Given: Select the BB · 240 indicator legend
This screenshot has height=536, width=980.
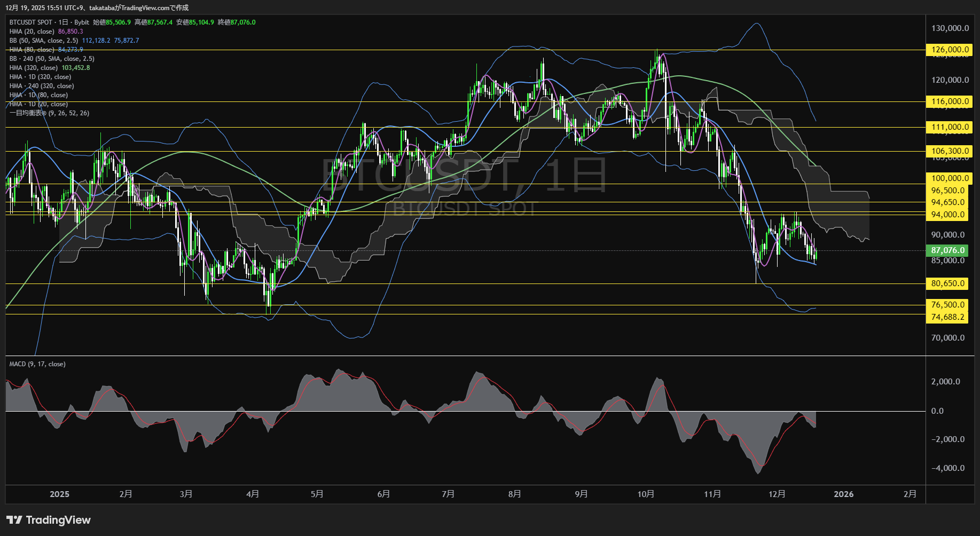Looking at the screenshot, I should pyautogui.click(x=52, y=59).
